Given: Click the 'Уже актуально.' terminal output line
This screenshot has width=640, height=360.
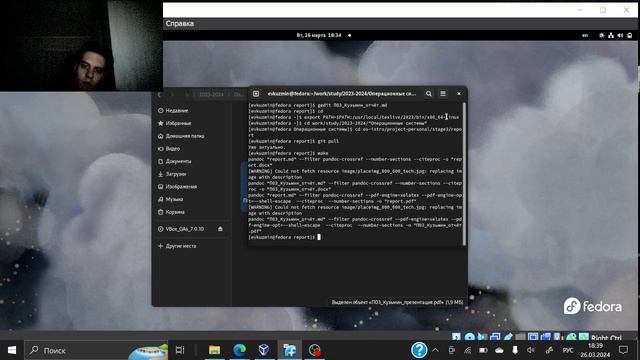Looking at the screenshot, I should (x=267, y=147).
